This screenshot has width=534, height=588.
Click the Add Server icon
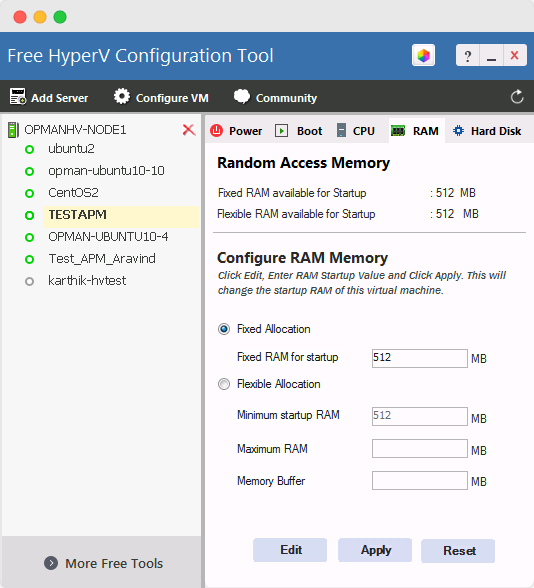18,97
